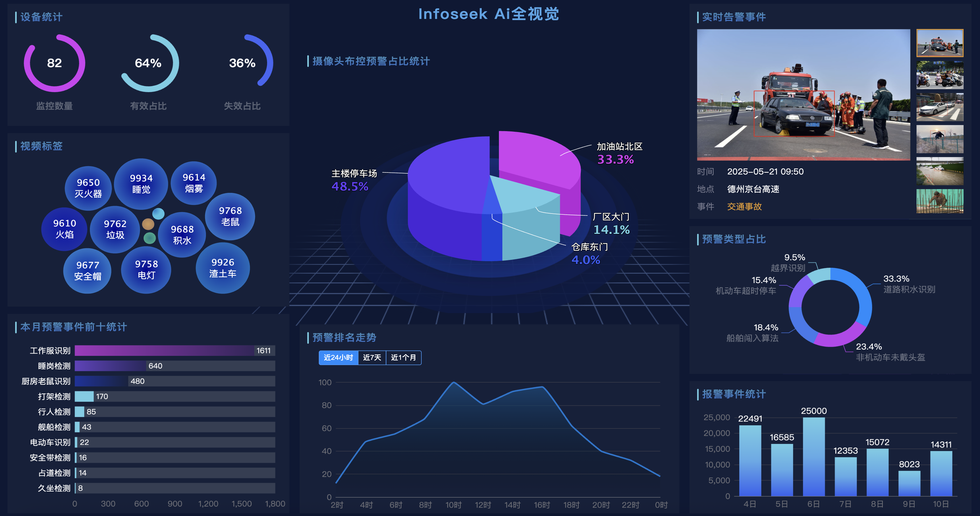Viewport: 980px width, 516px height.
Task: Click the 10时 peak point on trend line
Action: [x=454, y=382]
